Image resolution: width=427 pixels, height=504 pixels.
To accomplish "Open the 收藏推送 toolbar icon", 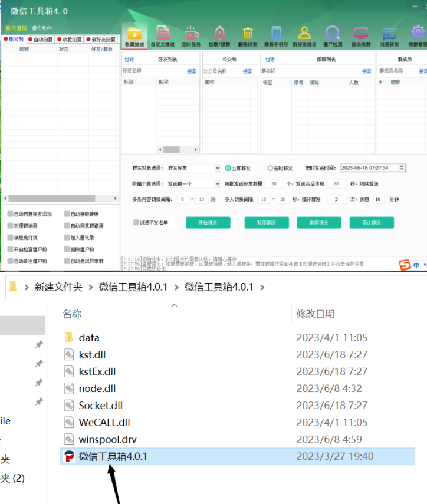I will point(134,35).
